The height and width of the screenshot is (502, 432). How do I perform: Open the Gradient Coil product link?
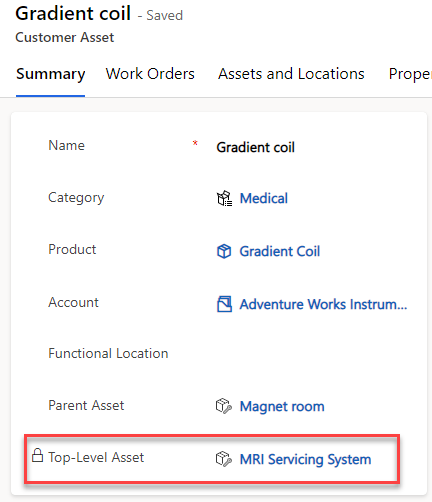pos(280,251)
